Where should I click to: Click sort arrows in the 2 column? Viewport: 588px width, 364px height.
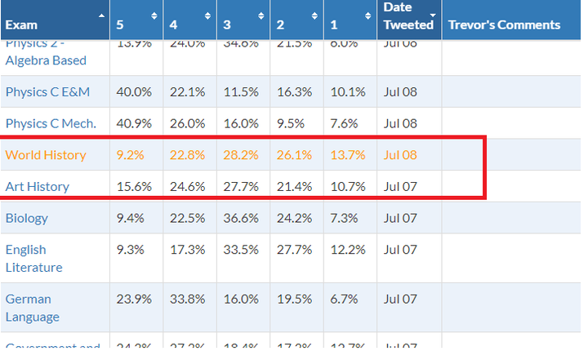[x=314, y=16]
